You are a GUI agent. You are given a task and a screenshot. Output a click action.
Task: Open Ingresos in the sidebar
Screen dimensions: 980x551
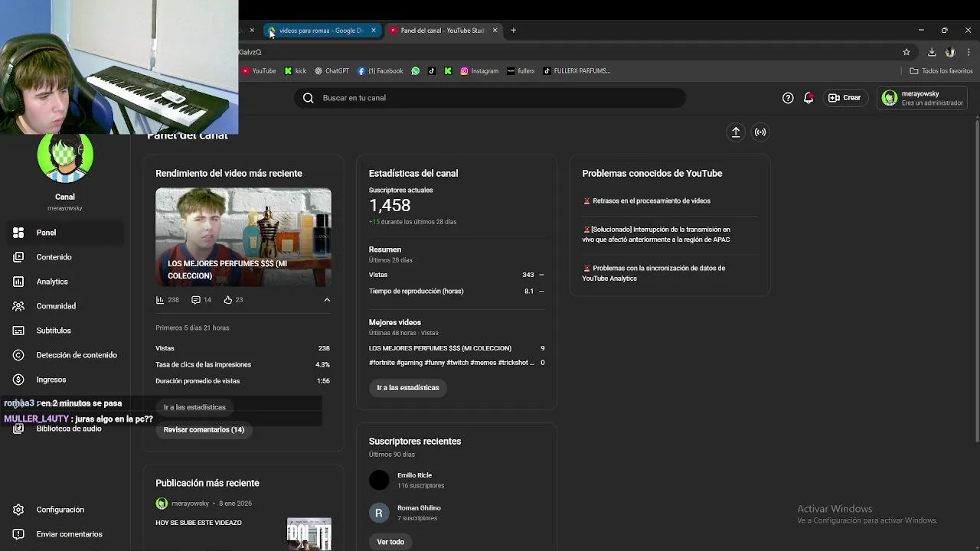[65, 380]
